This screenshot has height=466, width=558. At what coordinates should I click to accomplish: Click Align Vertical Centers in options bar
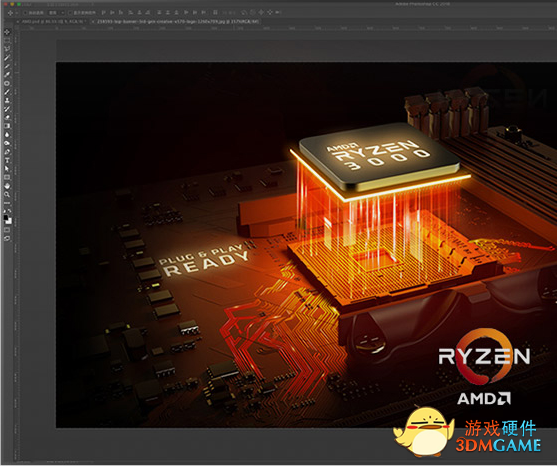(112, 12)
